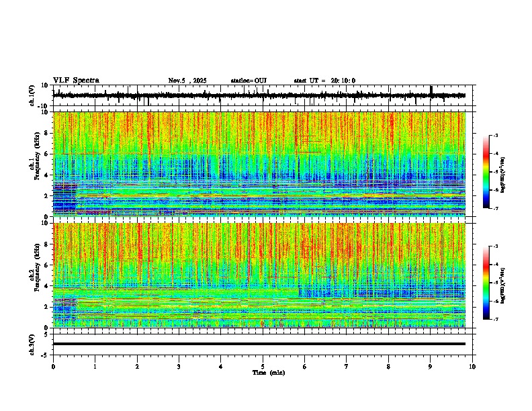Click "-7" on the ch.1 color bar

tap(495, 208)
